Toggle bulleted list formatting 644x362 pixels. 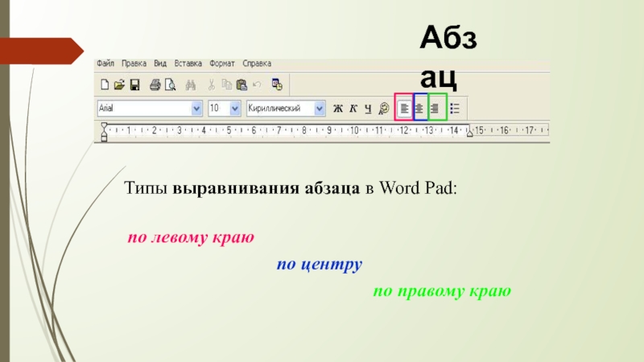pyautogui.click(x=455, y=109)
